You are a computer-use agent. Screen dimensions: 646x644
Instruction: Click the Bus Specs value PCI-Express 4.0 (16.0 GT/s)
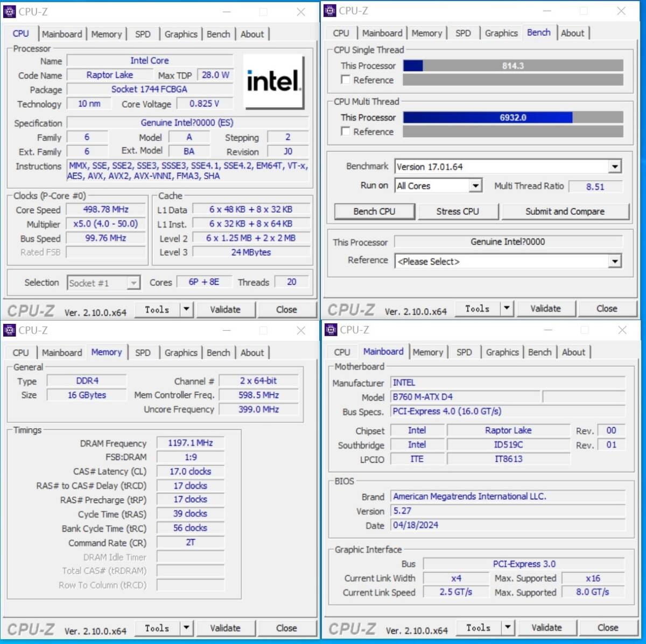508,411
